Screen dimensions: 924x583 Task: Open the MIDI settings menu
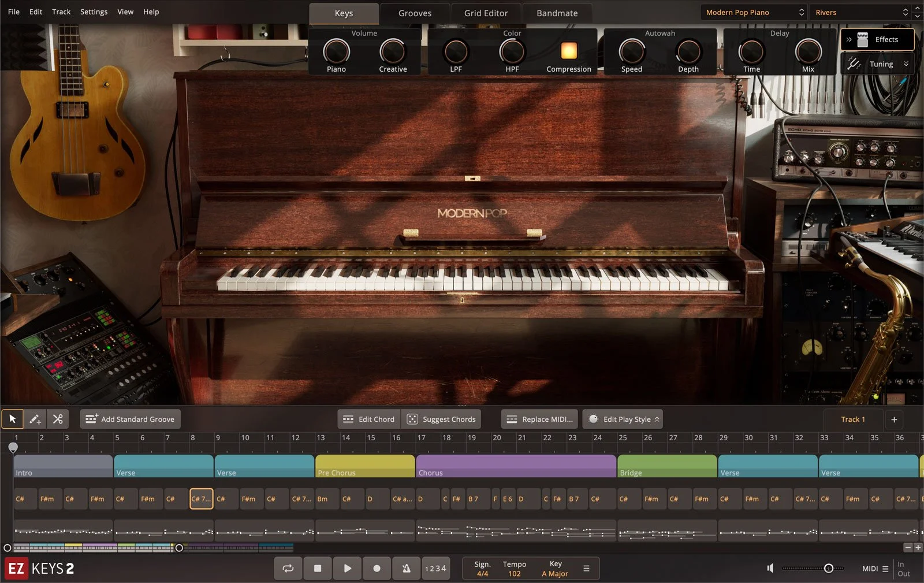[x=875, y=569]
